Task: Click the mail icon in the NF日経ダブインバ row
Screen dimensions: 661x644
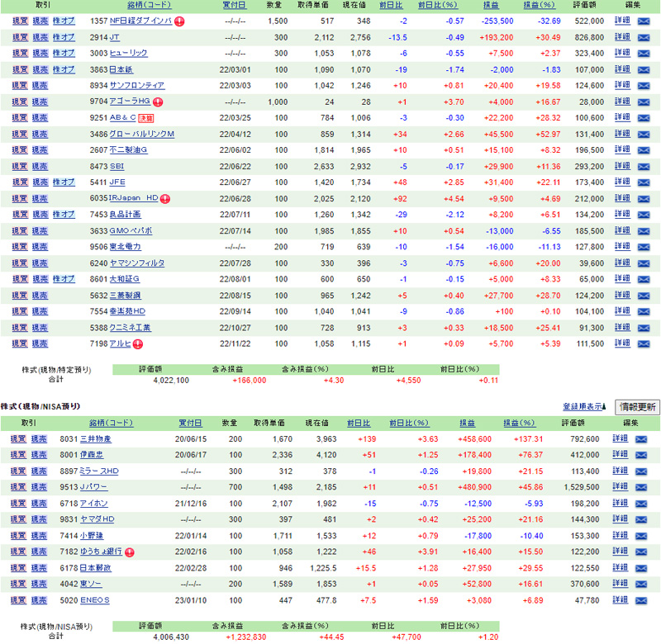Action: (x=644, y=21)
